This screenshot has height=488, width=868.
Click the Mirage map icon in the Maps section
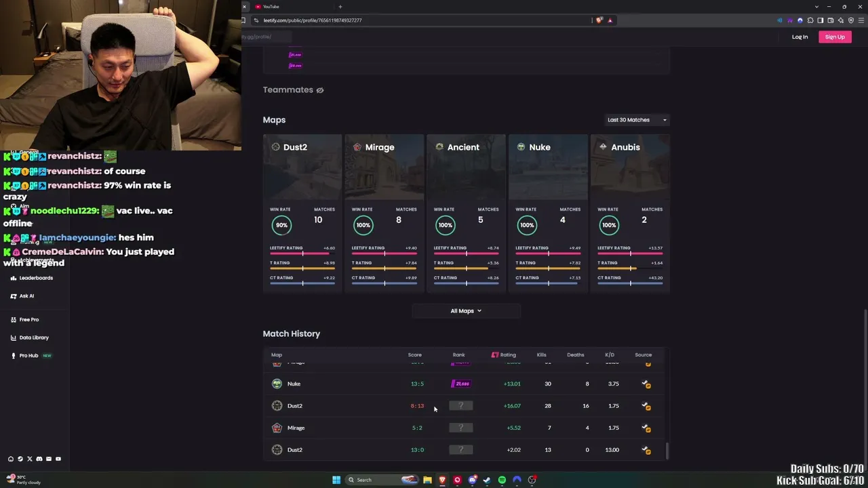(357, 147)
